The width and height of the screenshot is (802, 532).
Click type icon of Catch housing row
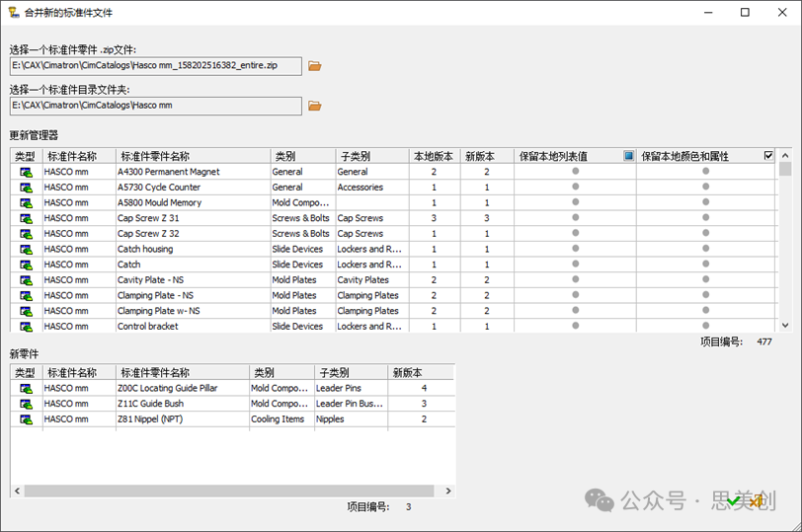26,250
